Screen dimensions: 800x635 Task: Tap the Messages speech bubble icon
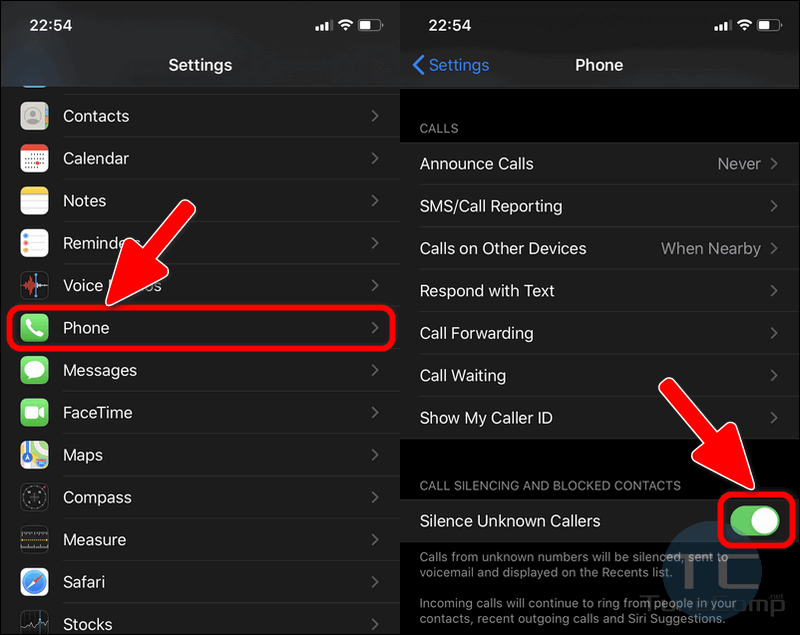click(34, 370)
